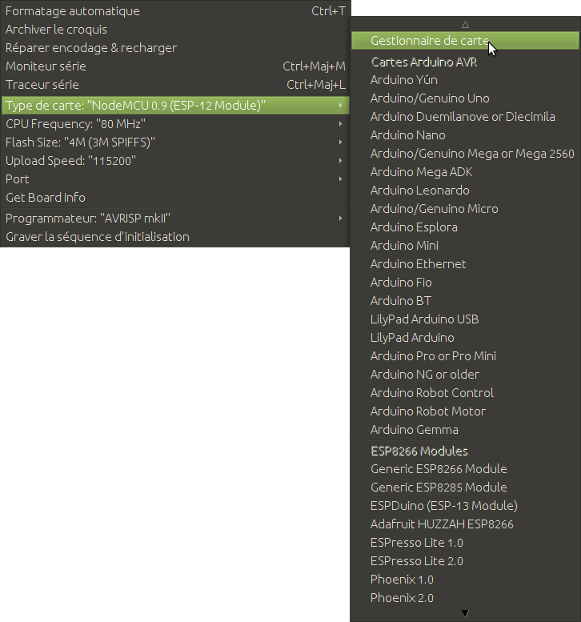Choose Generic ESP8285 Module
The image size is (581, 622).
[465, 487]
